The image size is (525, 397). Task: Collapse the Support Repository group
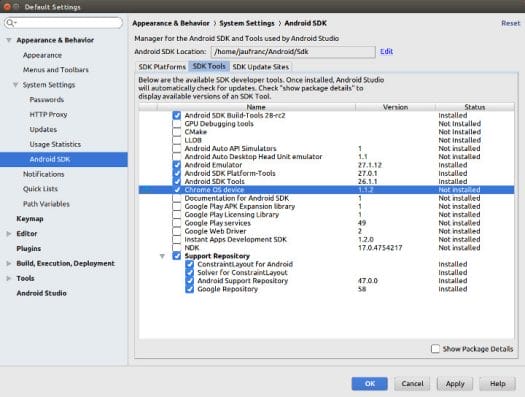[x=162, y=256]
